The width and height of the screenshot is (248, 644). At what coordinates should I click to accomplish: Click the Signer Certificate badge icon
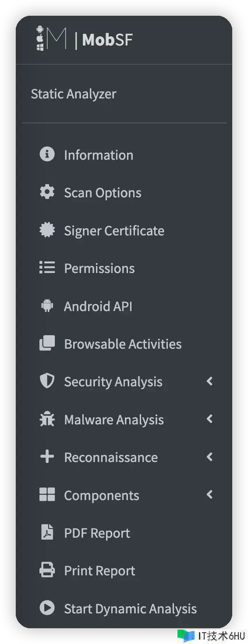(x=47, y=230)
